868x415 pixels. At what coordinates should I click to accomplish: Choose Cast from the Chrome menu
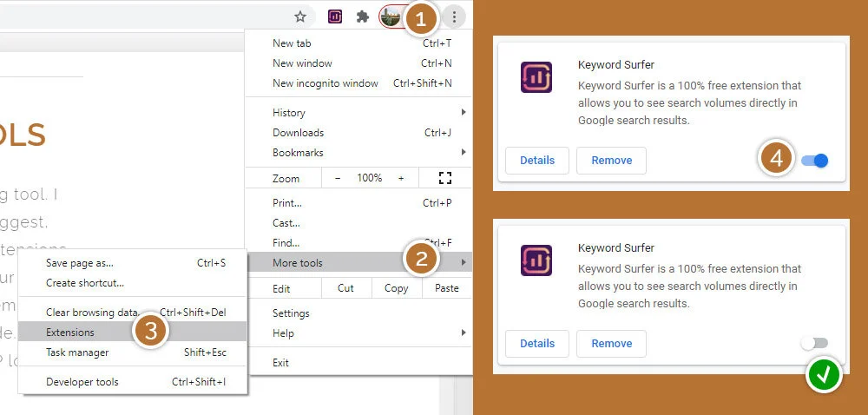pyautogui.click(x=358, y=223)
